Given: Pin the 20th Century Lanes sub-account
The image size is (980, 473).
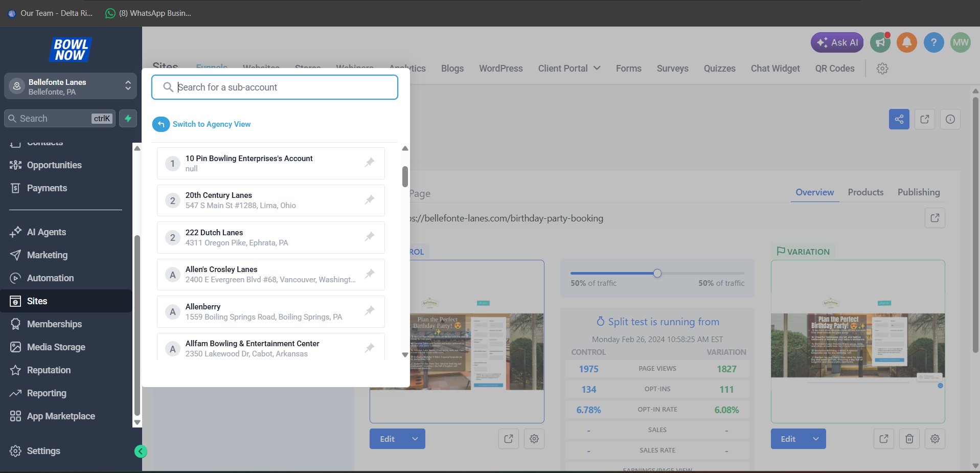Looking at the screenshot, I should pos(370,199).
